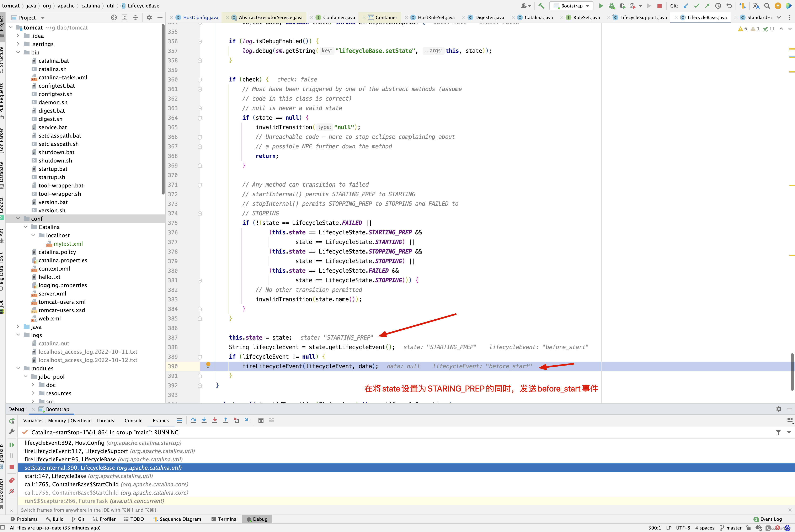Start debugging with the green bug icon
795x532 pixels.
click(612, 6)
